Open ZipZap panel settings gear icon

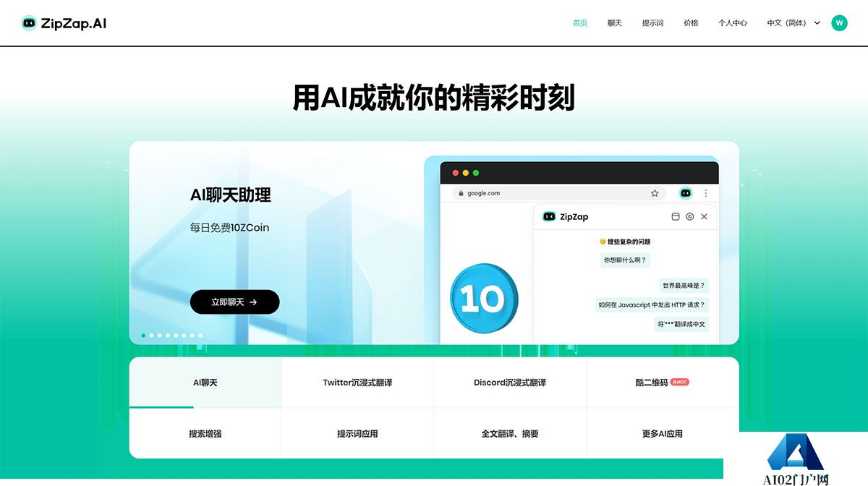click(x=690, y=216)
